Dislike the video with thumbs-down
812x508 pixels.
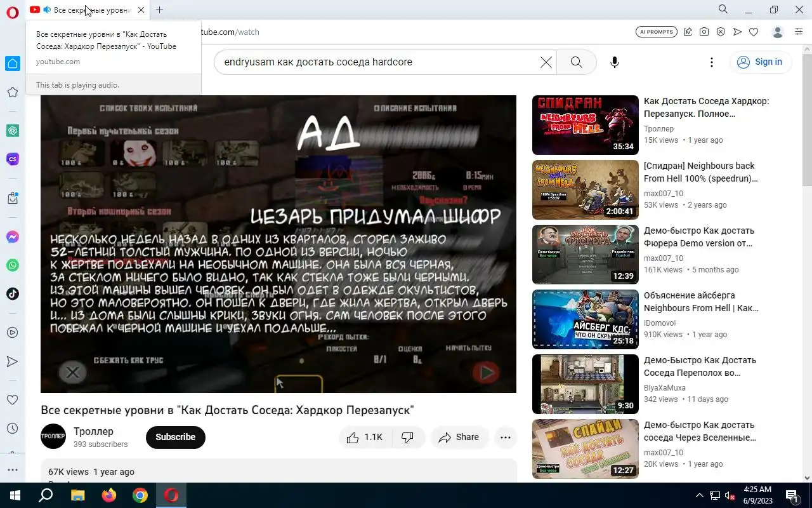point(408,437)
